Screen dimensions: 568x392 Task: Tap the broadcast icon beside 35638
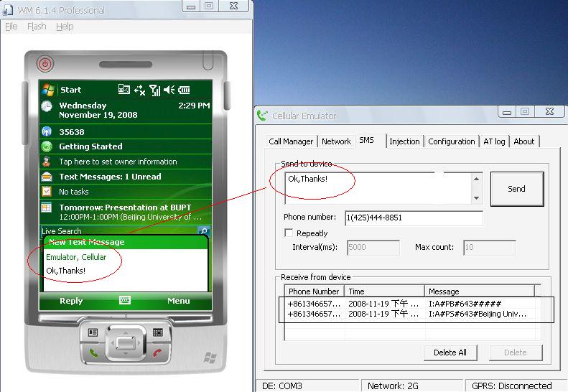[x=47, y=131]
